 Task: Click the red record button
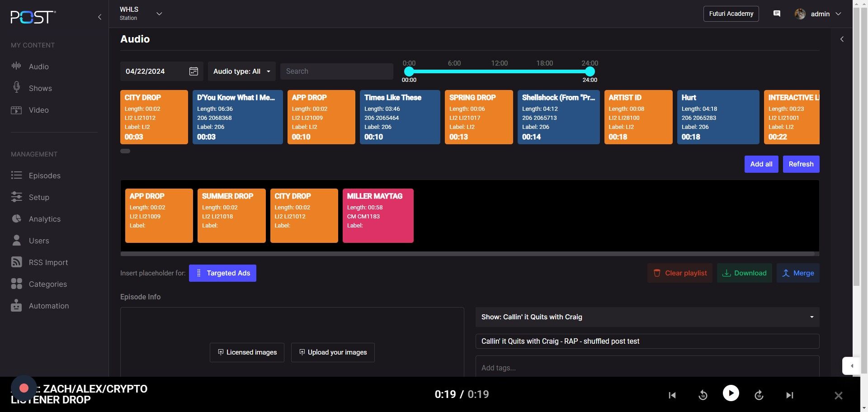point(24,388)
